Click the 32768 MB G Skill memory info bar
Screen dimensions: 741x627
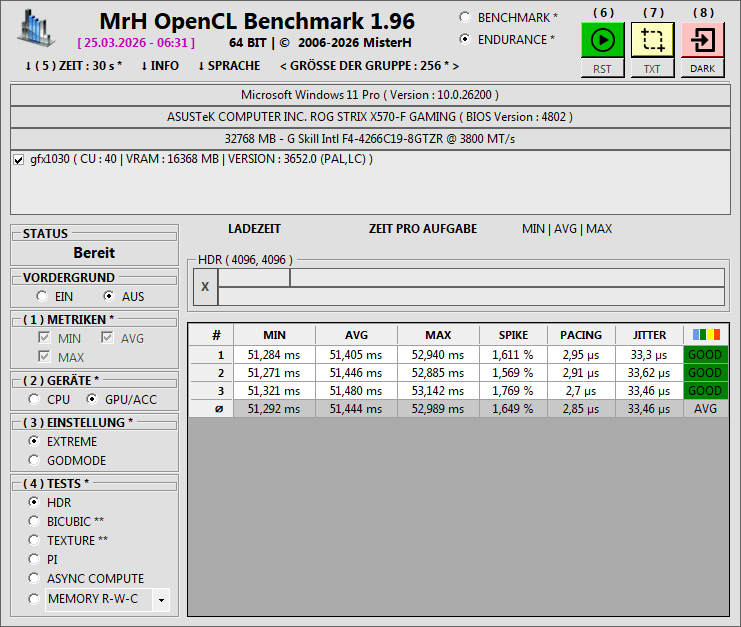pos(370,139)
